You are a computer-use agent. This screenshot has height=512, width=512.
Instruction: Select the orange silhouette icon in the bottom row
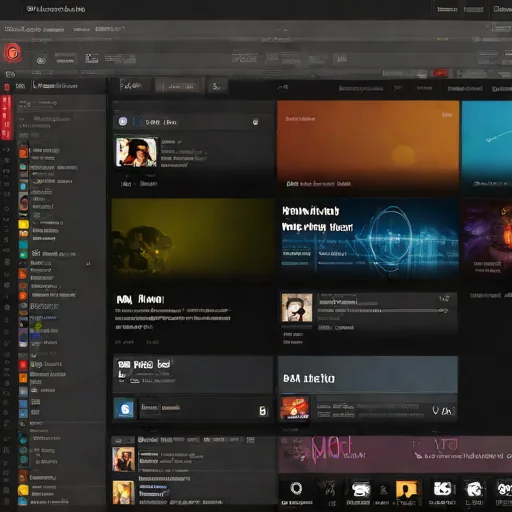(x=406, y=489)
